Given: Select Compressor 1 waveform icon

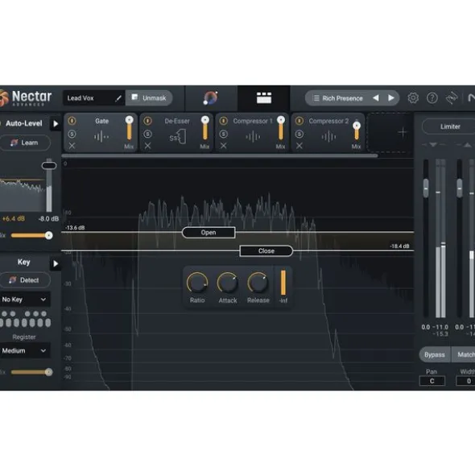Looking at the screenshot, I should coord(253,137).
